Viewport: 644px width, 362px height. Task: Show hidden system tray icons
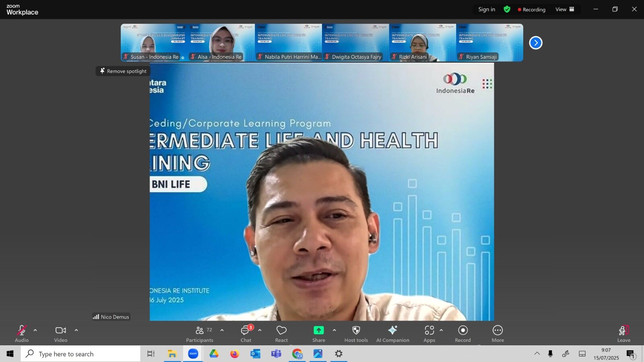click(537, 354)
